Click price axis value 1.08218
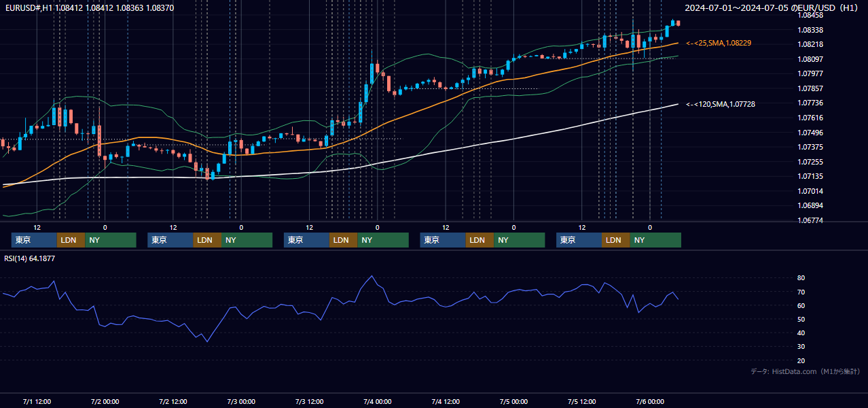Viewport: 868px width, 408px height. 810,44
